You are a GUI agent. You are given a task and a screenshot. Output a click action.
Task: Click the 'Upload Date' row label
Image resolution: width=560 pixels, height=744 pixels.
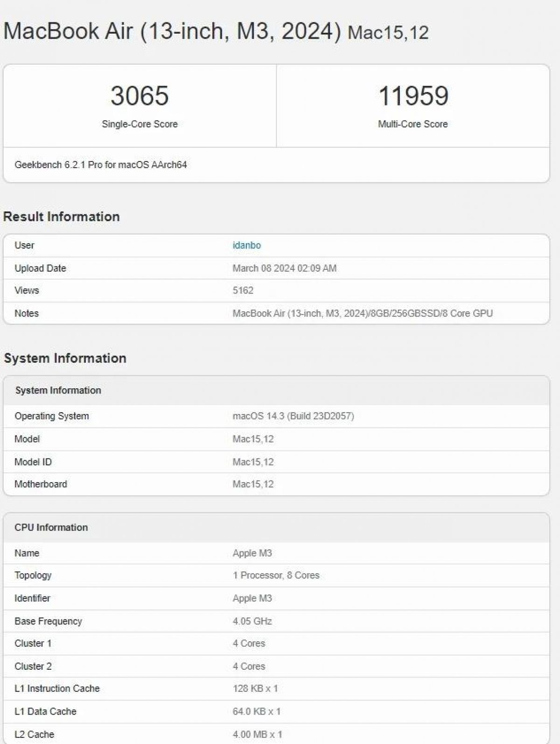[x=40, y=268]
